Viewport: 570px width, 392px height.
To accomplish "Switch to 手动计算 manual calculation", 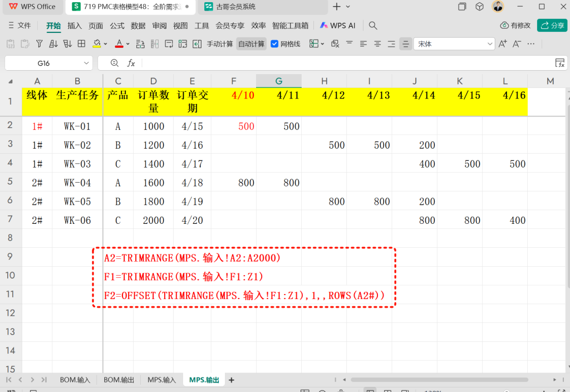I will 220,44.
